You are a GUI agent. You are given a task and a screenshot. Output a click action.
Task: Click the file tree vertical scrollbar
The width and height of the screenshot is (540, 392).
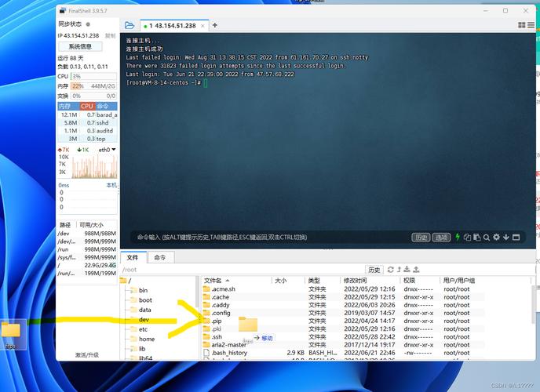197,292
